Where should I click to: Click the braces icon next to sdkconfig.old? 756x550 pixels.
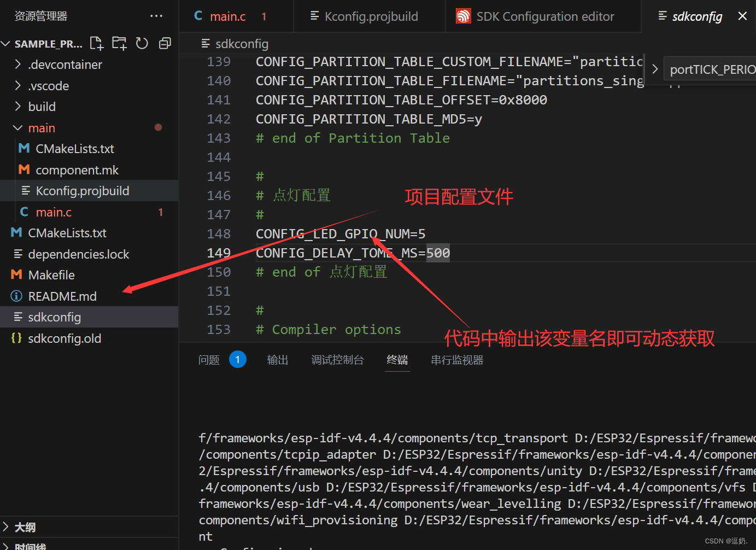16,338
